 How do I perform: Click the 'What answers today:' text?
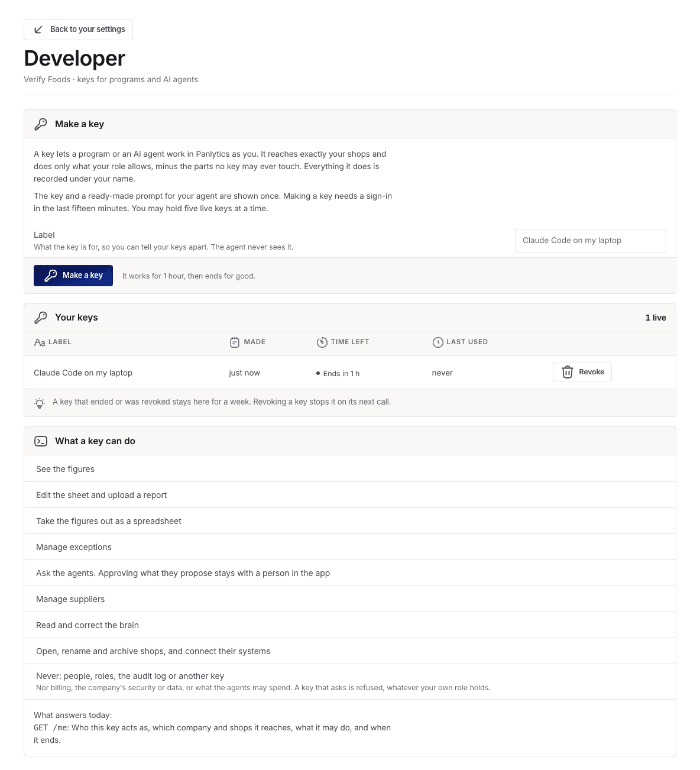pos(73,715)
